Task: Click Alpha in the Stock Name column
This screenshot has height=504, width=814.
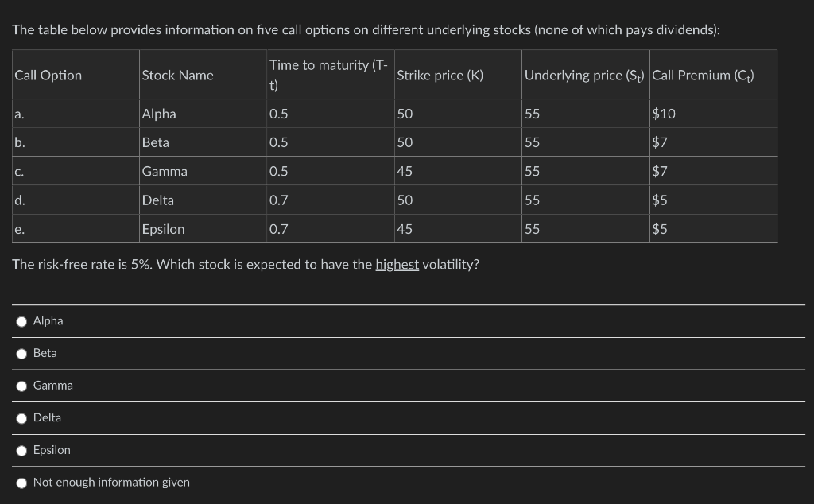Action: click(159, 114)
